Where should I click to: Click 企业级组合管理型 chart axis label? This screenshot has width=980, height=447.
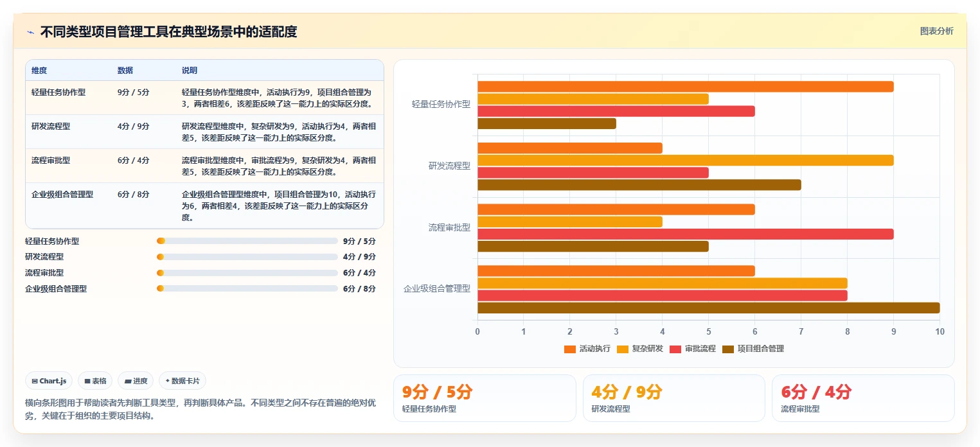click(437, 289)
